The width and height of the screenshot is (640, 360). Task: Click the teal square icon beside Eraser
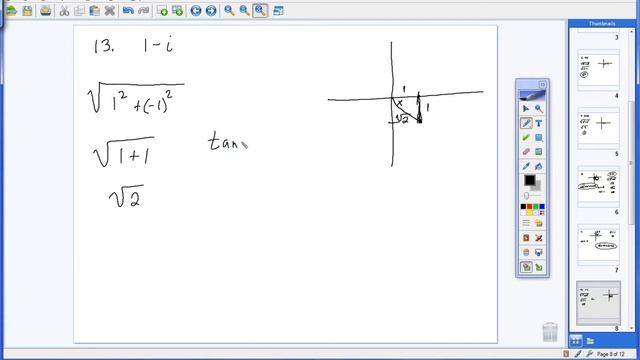coord(539,152)
